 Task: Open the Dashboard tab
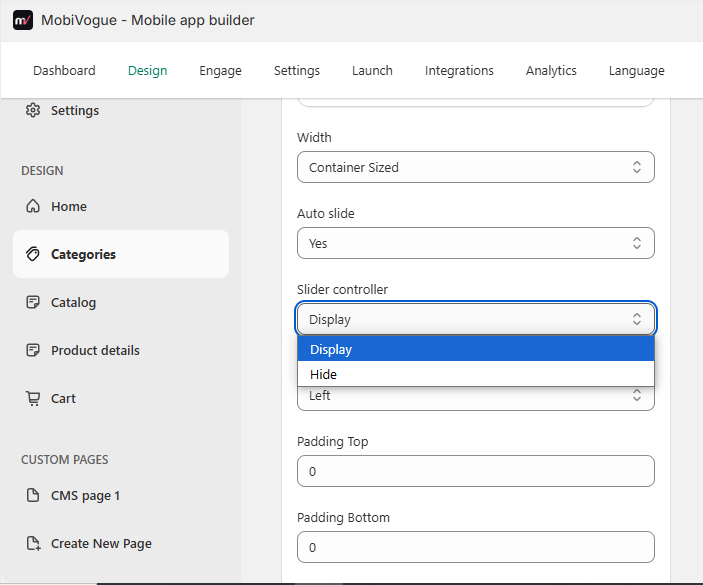coord(64,70)
